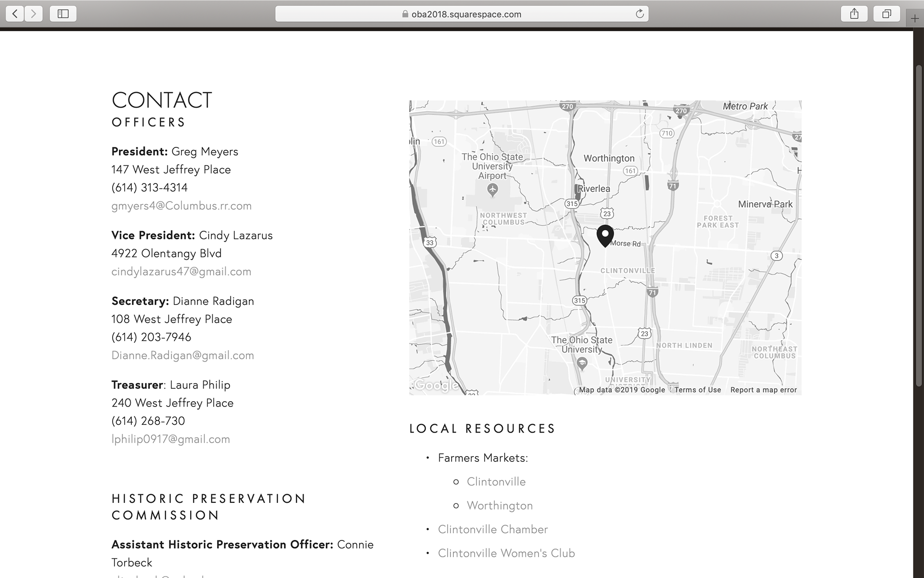
Task: Click the Forest Park East map label
Action: (718, 222)
